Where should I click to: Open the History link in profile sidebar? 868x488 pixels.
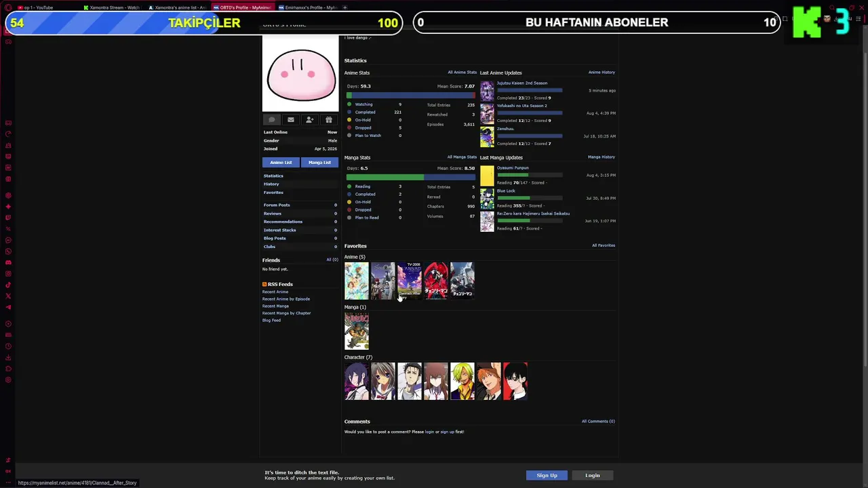coord(271,184)
